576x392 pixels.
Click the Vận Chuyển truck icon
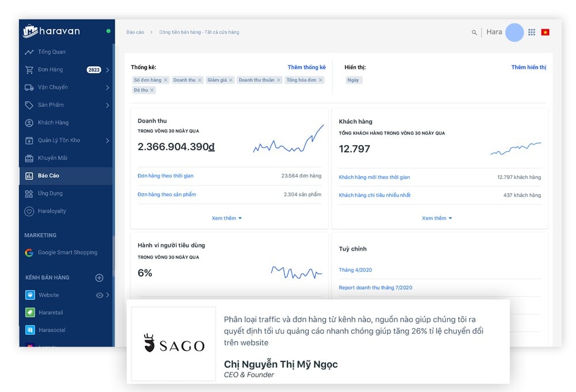29,87
